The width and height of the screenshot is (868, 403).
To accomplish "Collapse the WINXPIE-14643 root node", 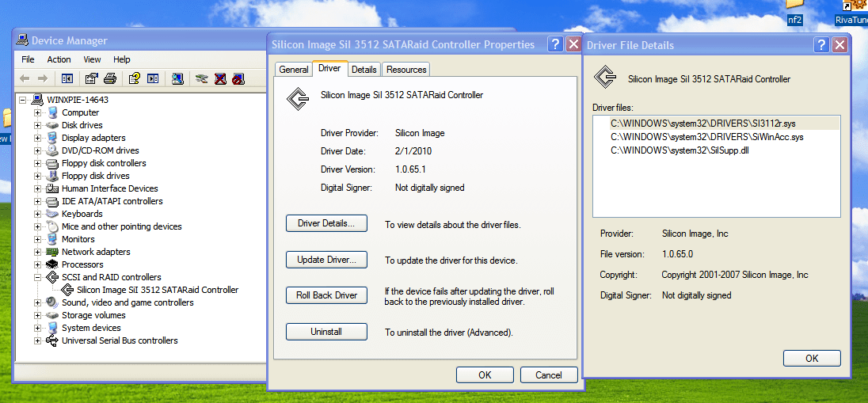I will point(23,101).
